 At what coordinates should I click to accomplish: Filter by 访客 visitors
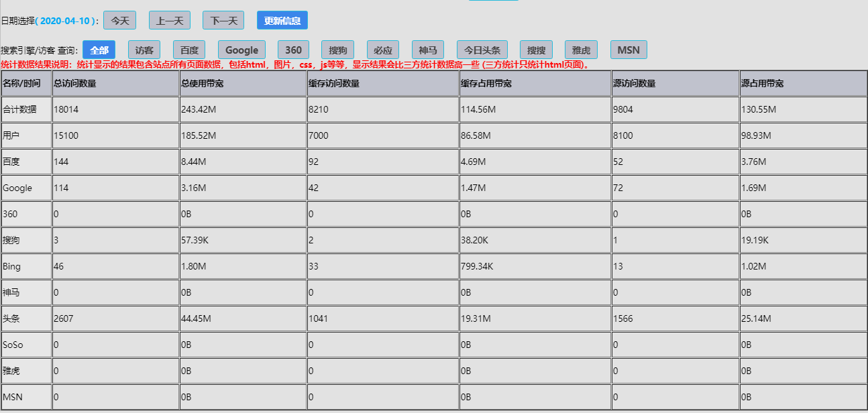144,50
